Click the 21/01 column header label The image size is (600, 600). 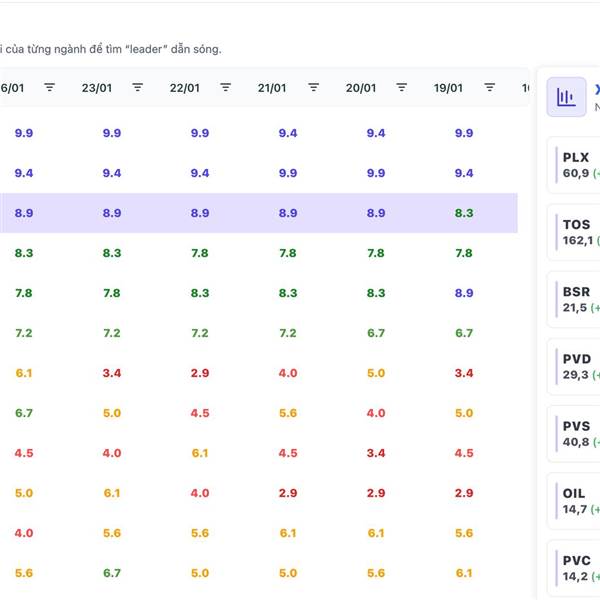coord(272,88)
